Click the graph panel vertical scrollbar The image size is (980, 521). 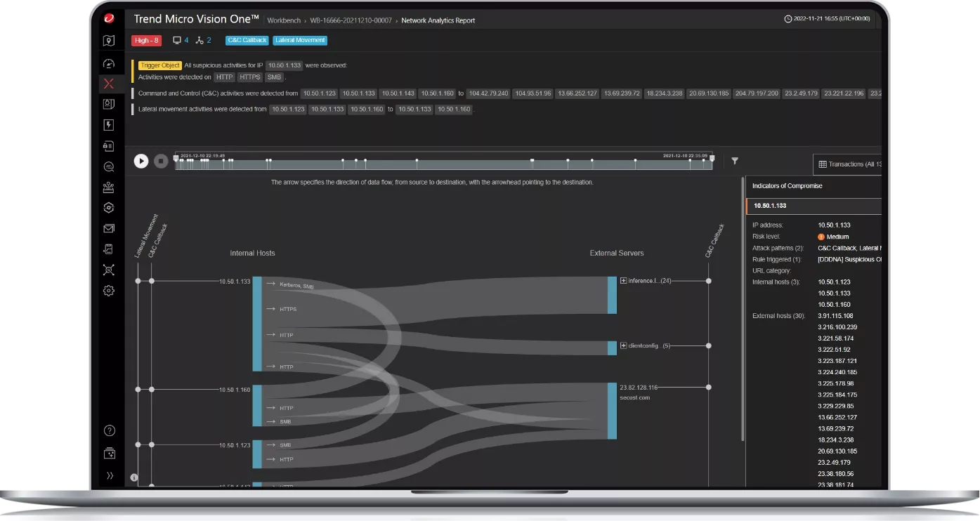(743, 309)
